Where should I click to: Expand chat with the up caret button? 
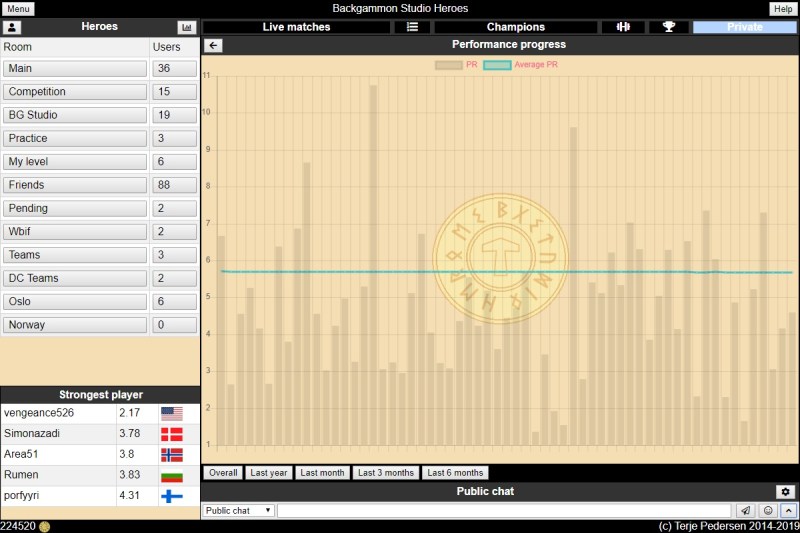pyautogui.click(x=788, y=511)
